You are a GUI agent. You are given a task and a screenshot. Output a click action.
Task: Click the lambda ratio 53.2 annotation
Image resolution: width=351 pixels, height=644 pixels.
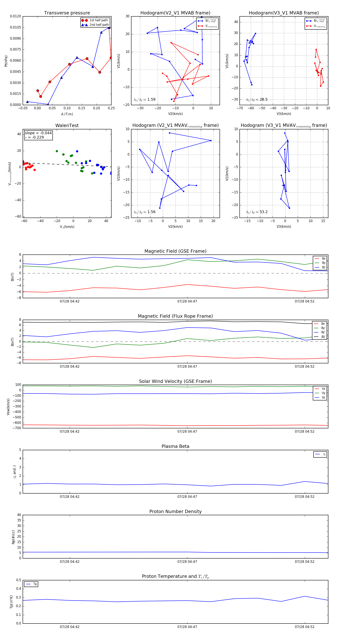click(x=257, y=212)
